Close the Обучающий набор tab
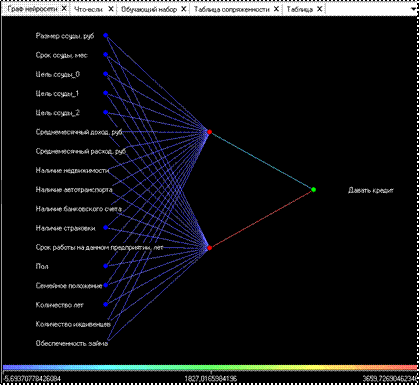The height and width of the screenshot is (385, 419). pos(184,9)
